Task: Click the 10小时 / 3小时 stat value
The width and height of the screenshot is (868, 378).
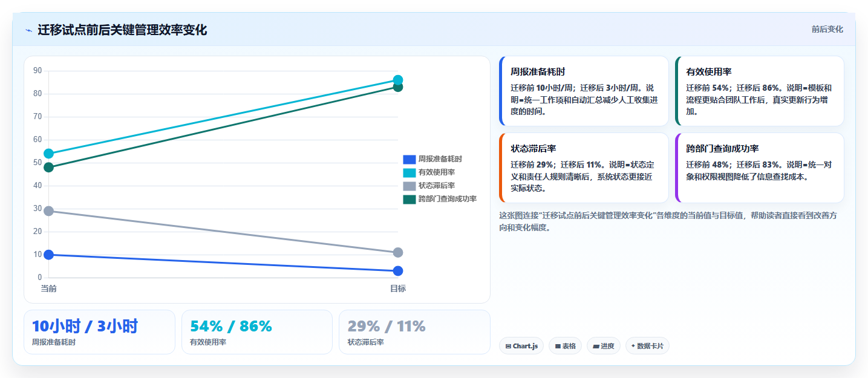Action: (85, 327)
